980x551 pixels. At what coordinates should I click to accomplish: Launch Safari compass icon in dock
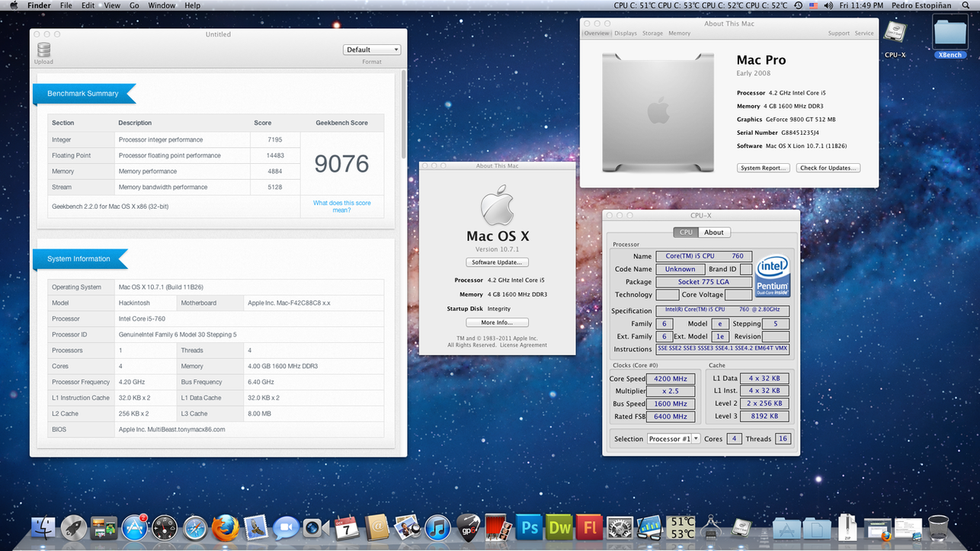[195, 527]
